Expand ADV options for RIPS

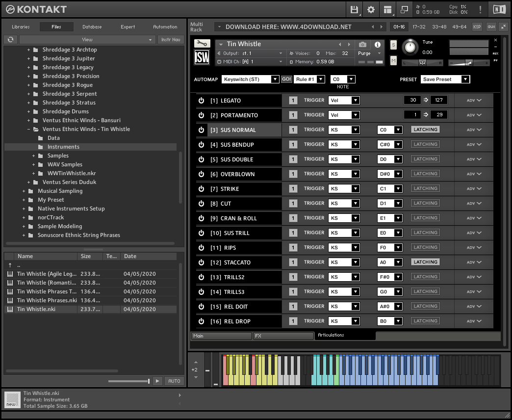coord(474,248)
